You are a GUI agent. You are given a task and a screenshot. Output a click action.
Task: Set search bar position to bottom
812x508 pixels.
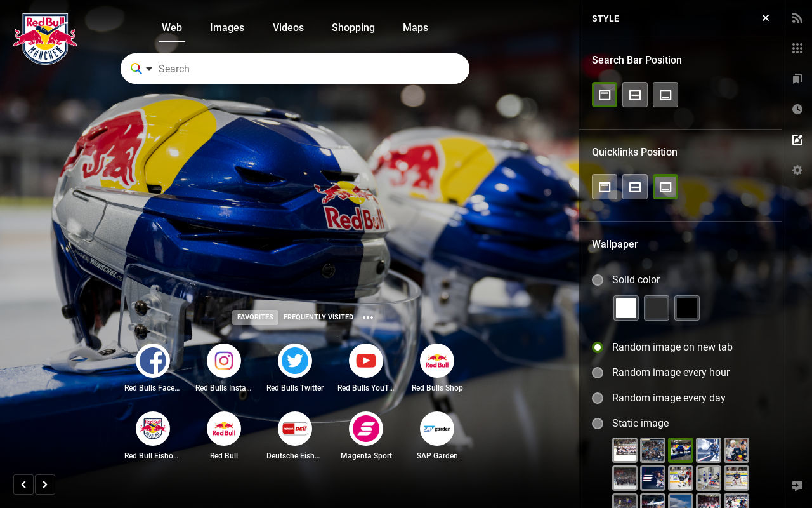tap(665, 95)
